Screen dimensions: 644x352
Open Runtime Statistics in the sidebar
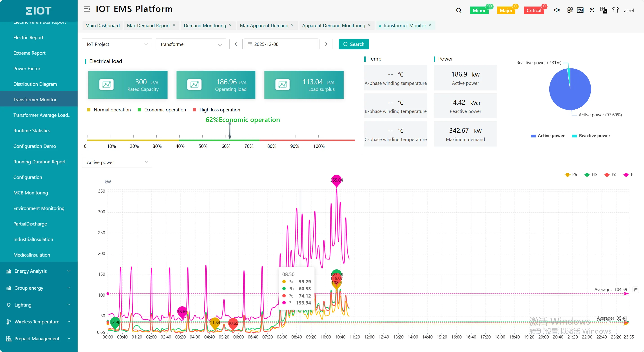[32, 131]
